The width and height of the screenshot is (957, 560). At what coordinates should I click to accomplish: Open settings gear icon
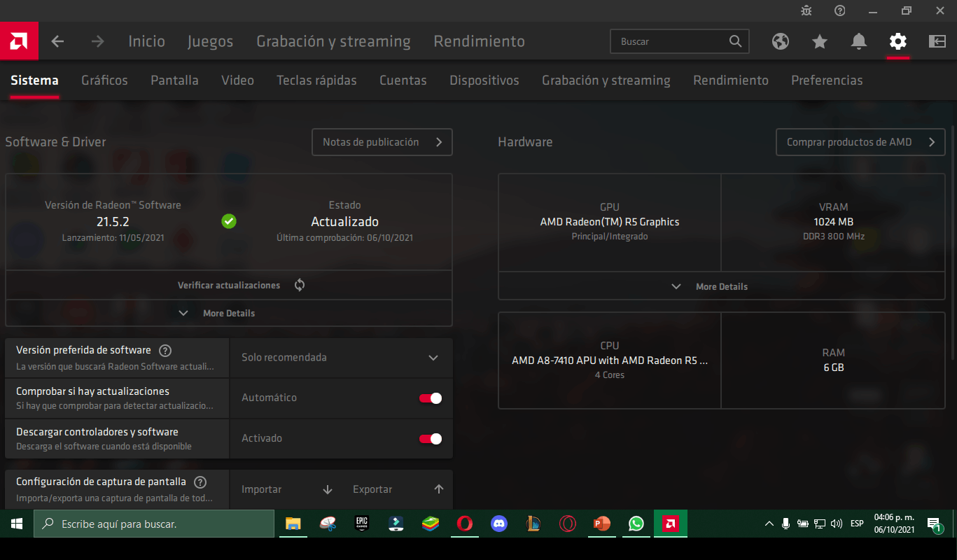click(897, 41)
